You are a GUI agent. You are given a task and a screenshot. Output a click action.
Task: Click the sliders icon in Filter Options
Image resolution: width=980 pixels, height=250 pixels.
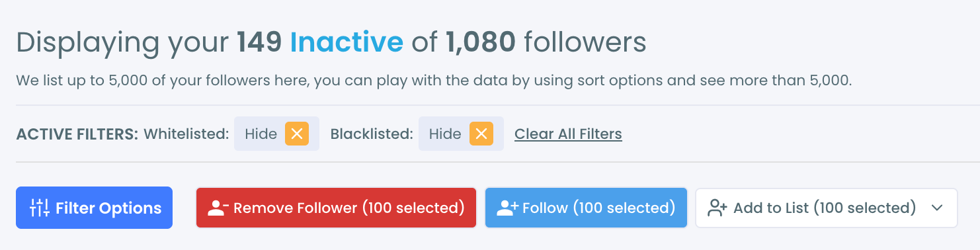coord(40,208)
